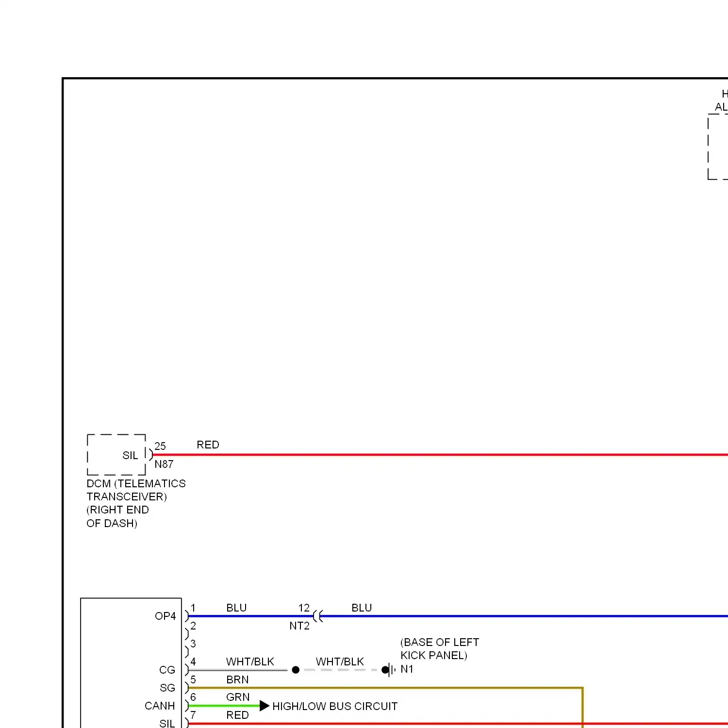Click pin number 12 at the NT2 connector
Viewport: 728px width, 728px height.
click(x=304, y=608)
